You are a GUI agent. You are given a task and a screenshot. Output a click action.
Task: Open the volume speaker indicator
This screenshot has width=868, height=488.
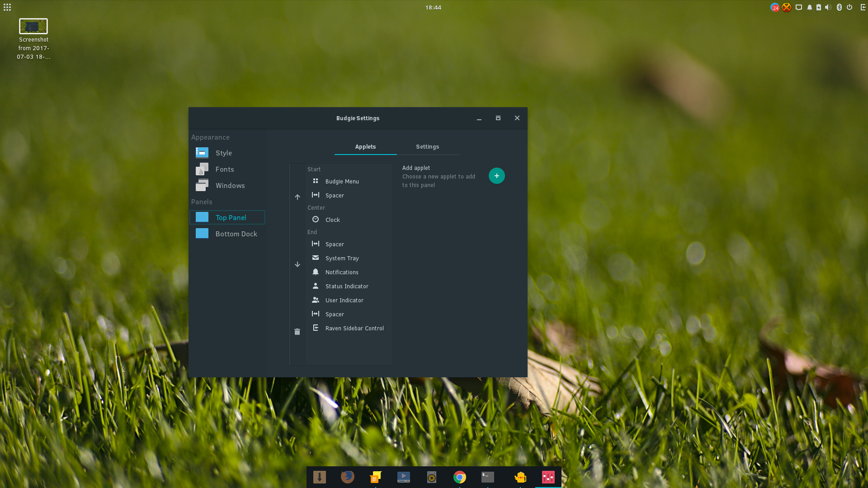828,7
